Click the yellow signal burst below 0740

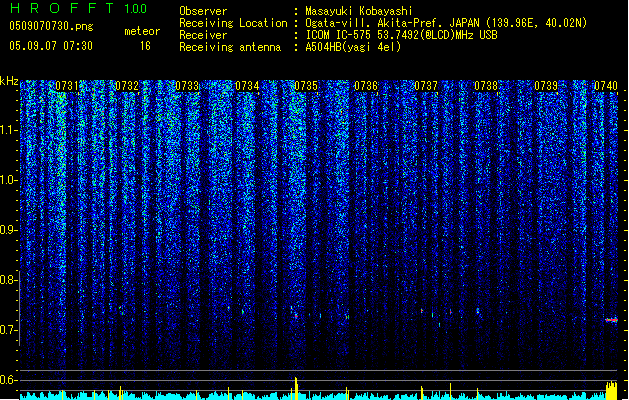coord(611,390)
